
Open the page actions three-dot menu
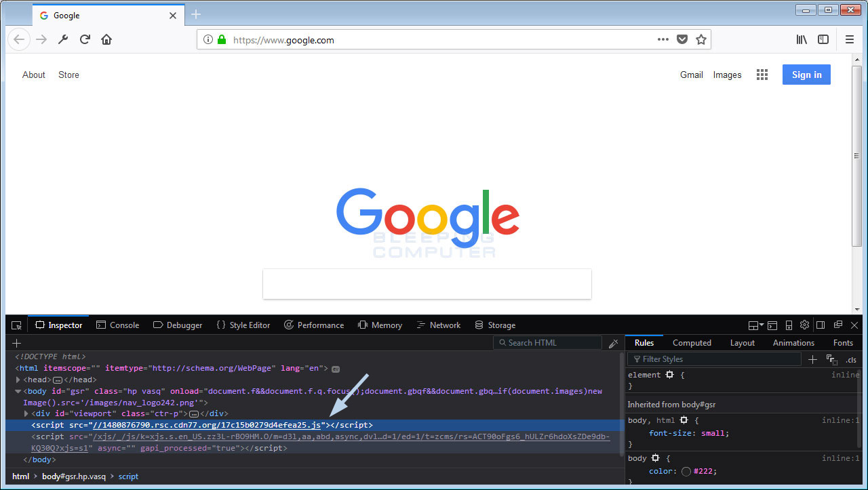(663, 39)
